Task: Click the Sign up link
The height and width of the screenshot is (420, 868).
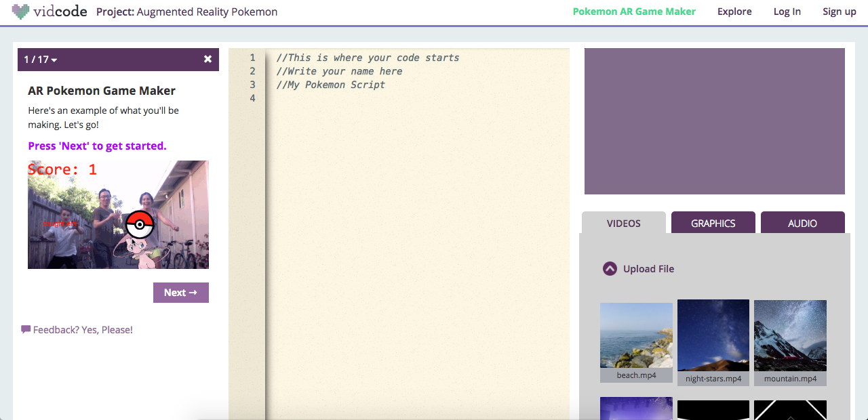Action: [x=839, y=12]
